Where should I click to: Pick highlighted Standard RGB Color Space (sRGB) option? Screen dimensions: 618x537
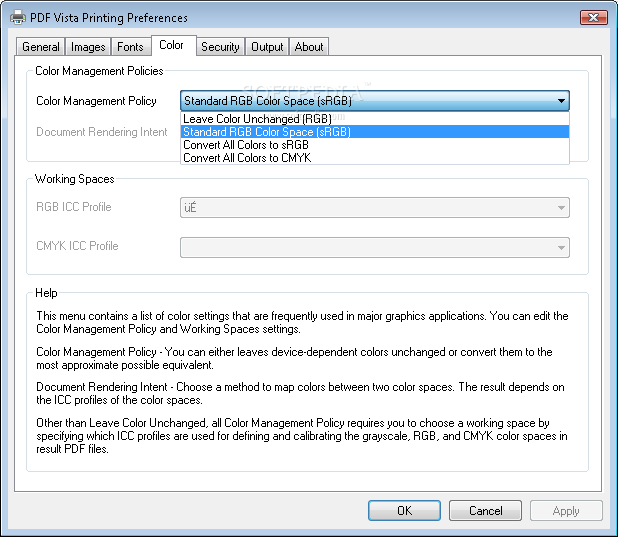point(375,132)
